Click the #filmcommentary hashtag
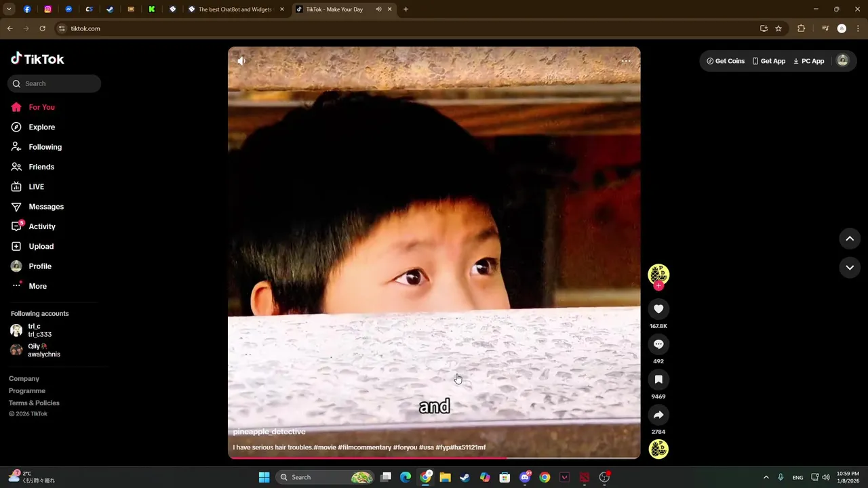Viewport: 868px width, 488px height. (x=364, y=447)
